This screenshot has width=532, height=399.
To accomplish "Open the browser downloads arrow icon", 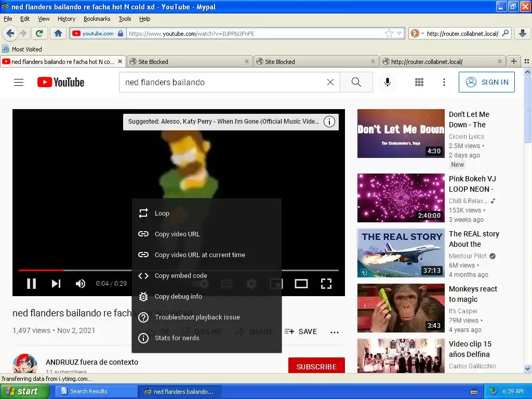I will [x=523, y=33].
